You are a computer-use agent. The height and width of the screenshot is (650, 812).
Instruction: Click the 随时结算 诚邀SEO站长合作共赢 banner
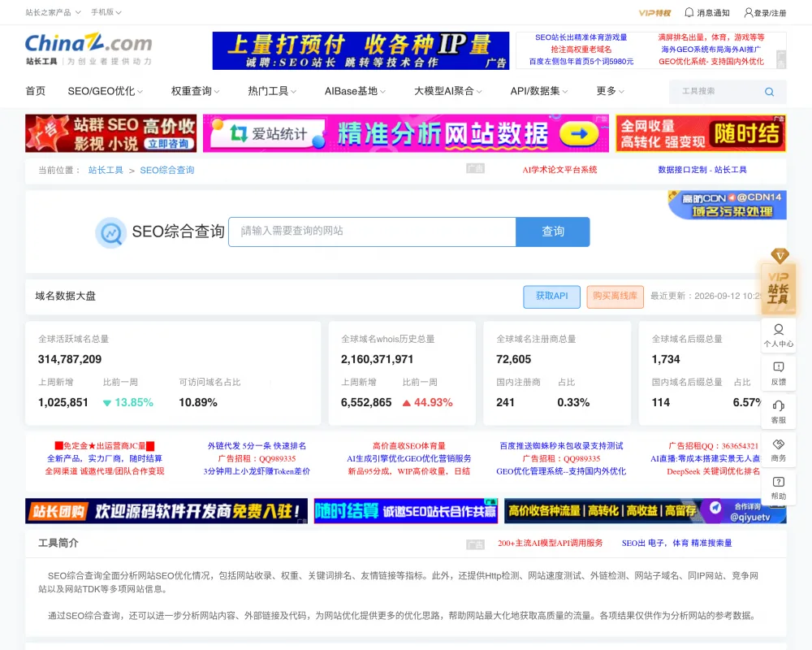tap(405, 511)
